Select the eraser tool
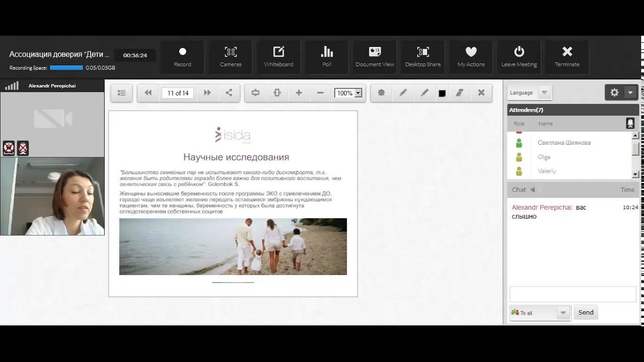The height and width of the screenshot is (362, 644). (x=459, y=93)
